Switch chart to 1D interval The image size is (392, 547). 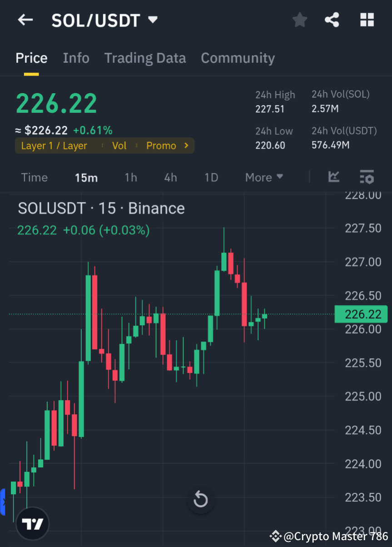pyautogui.click(x=211, y=177)
